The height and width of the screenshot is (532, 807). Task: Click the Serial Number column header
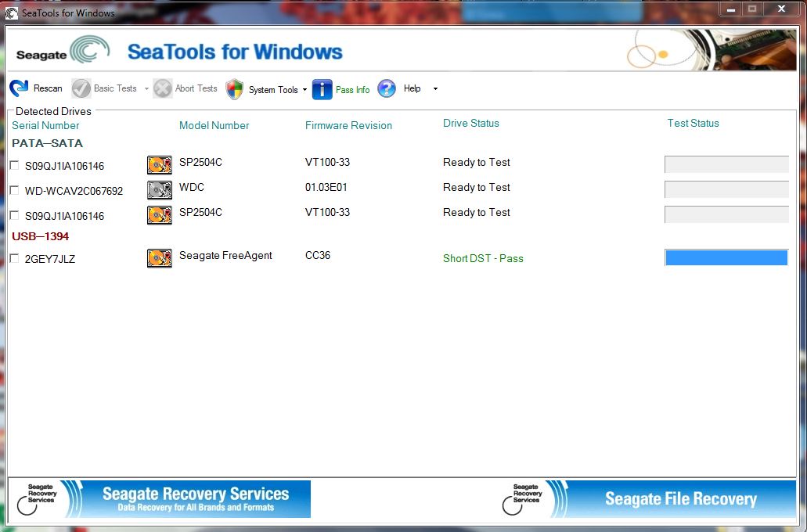pyautogui.click(x=45, y=125)
